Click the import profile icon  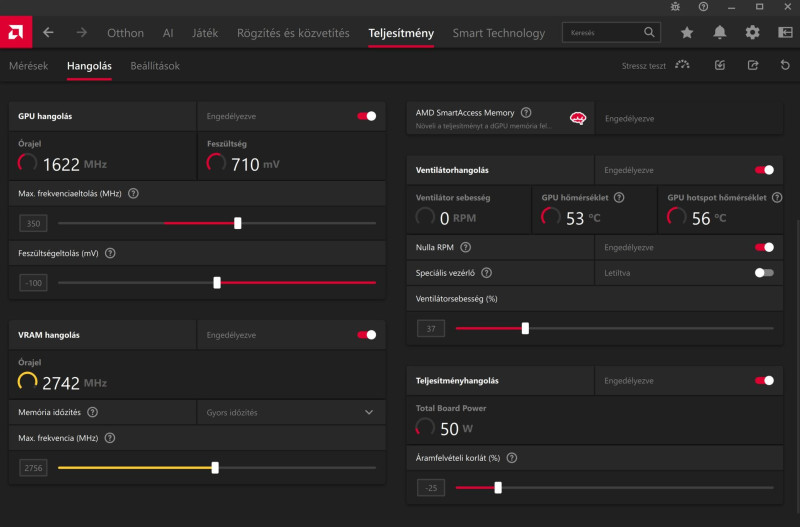pyautogui.click(x=720, y=65)
